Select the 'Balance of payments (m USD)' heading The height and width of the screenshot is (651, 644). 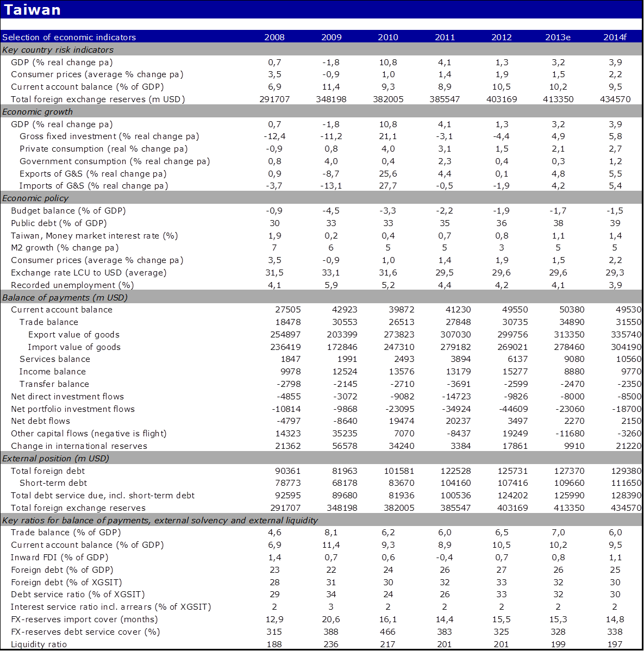click(65, 297)
